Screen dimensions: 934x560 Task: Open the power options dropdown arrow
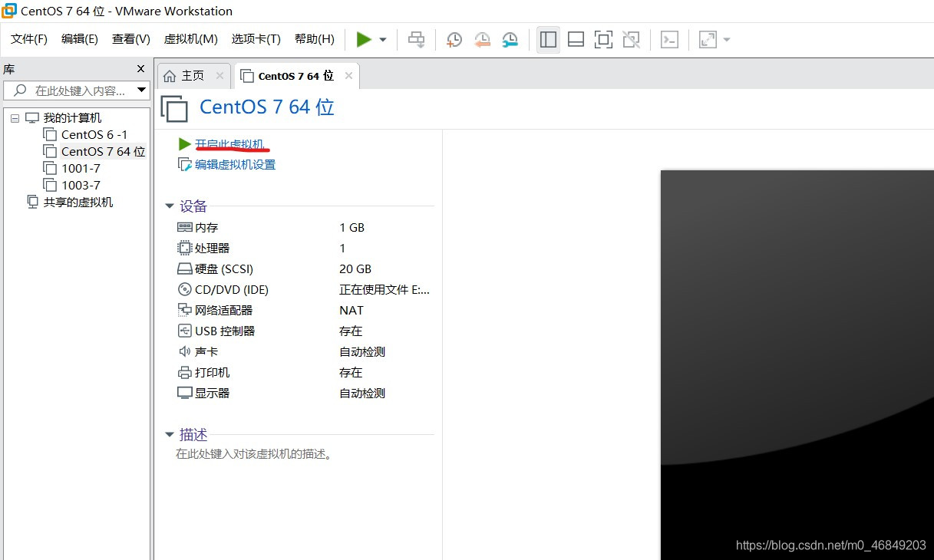point(383,40)
